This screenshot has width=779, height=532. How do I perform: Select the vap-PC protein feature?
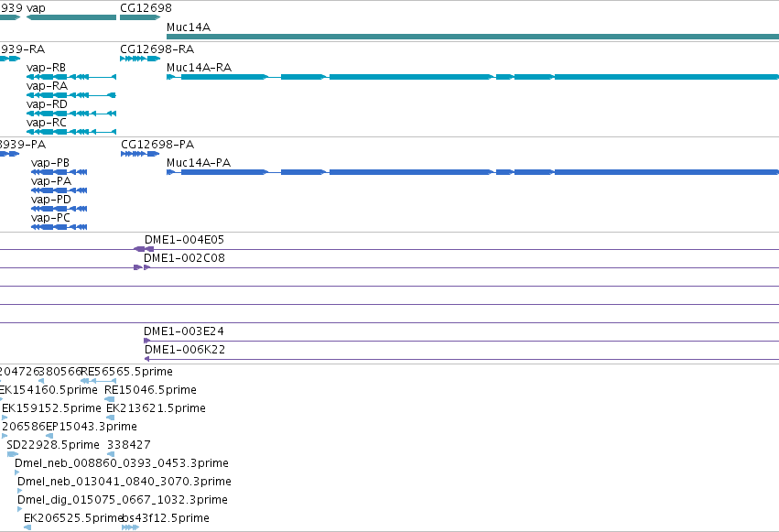click(x=60, y=227)
